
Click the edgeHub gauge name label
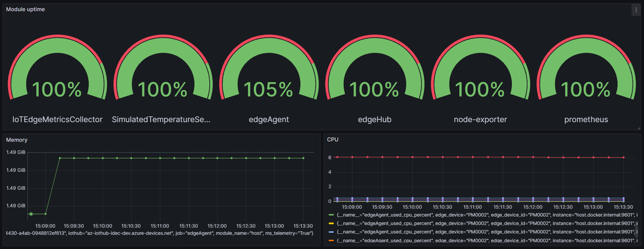click(375, 119)
